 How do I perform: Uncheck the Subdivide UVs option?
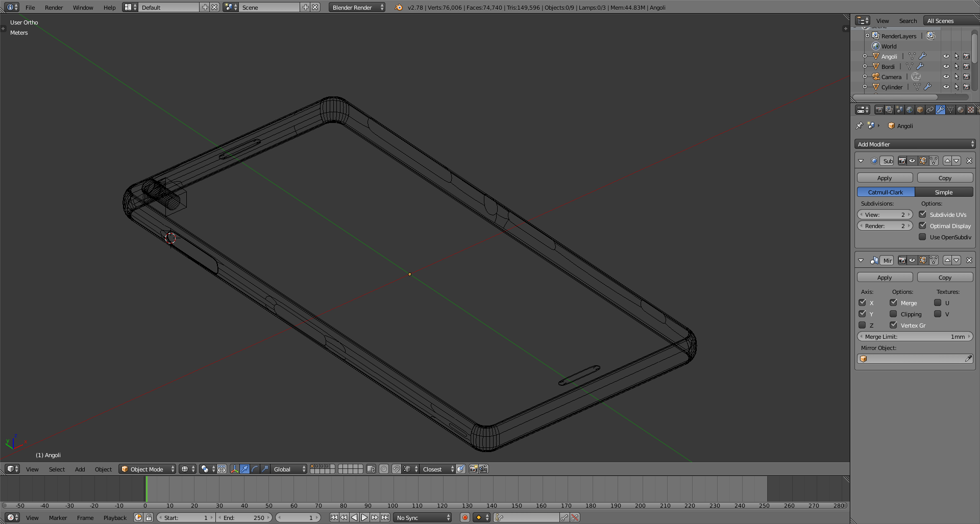click(922, 214)
